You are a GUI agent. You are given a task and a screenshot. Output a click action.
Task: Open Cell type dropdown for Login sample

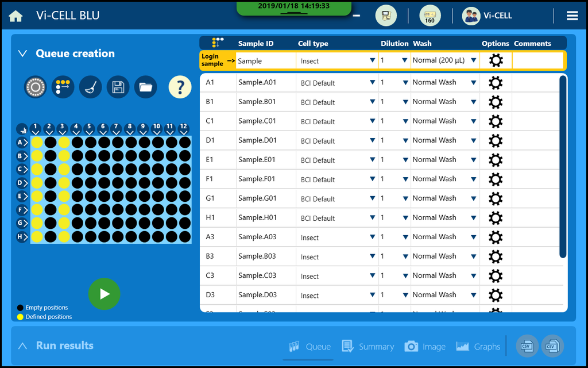pyautogui.click(x=336, y=61)
